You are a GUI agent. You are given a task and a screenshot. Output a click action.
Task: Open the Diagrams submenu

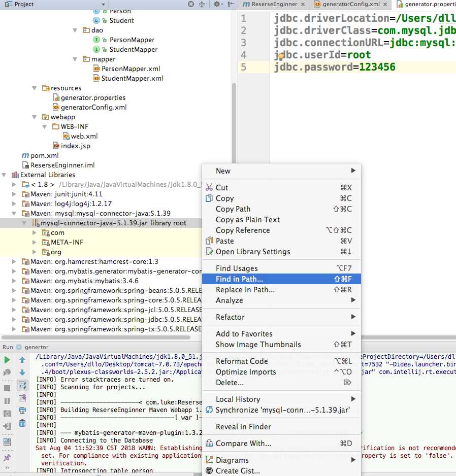pos(281,460)
